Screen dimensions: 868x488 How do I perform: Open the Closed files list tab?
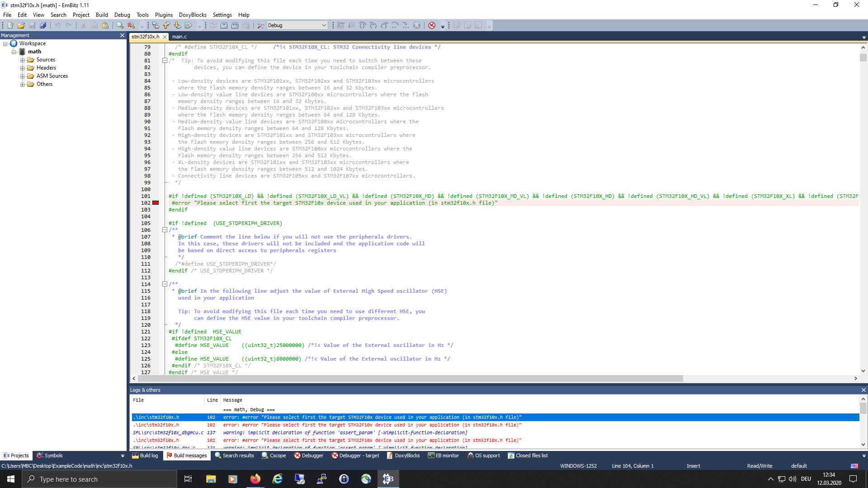coord(528,455)
